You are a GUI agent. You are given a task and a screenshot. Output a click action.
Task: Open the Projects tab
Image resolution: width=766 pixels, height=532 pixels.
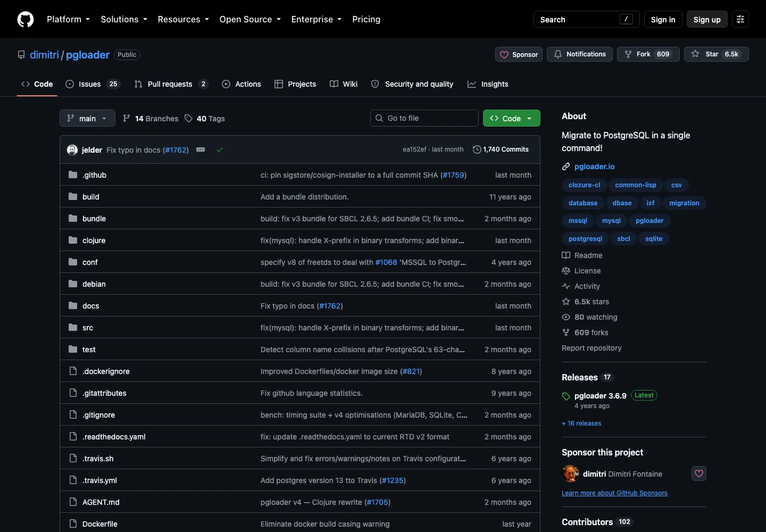(x=295, y=84)
